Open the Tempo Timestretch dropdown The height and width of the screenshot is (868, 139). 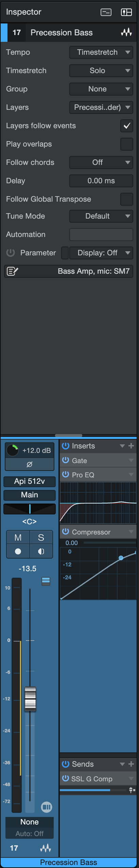pos(101,52)
